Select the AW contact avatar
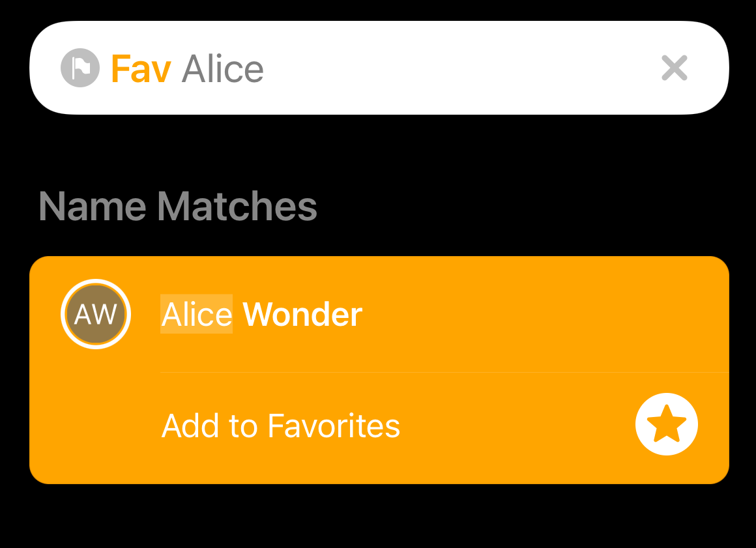756x548 pixels. (96, 314)
